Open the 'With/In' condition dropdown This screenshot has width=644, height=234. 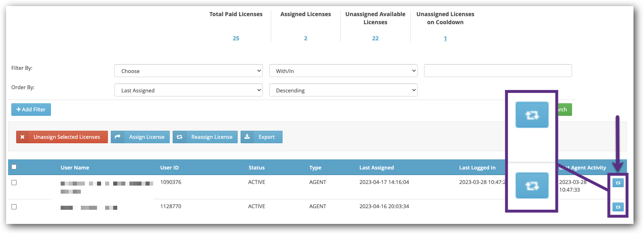343,71
